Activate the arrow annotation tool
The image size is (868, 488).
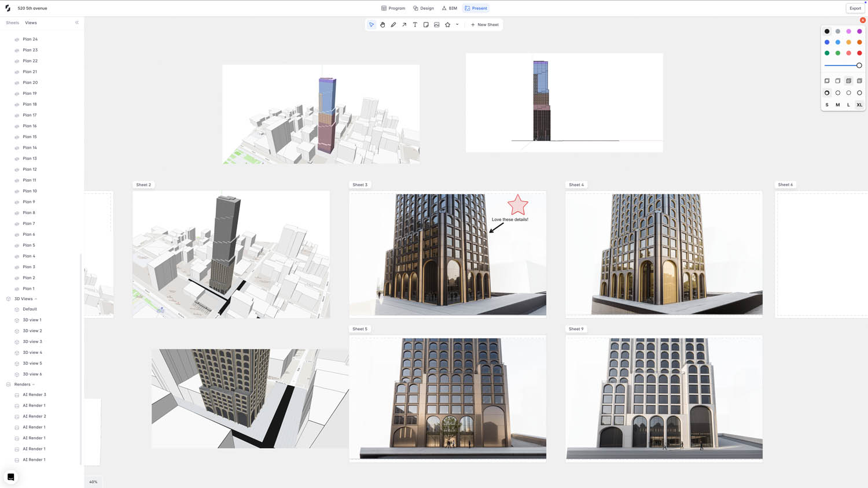404,25
